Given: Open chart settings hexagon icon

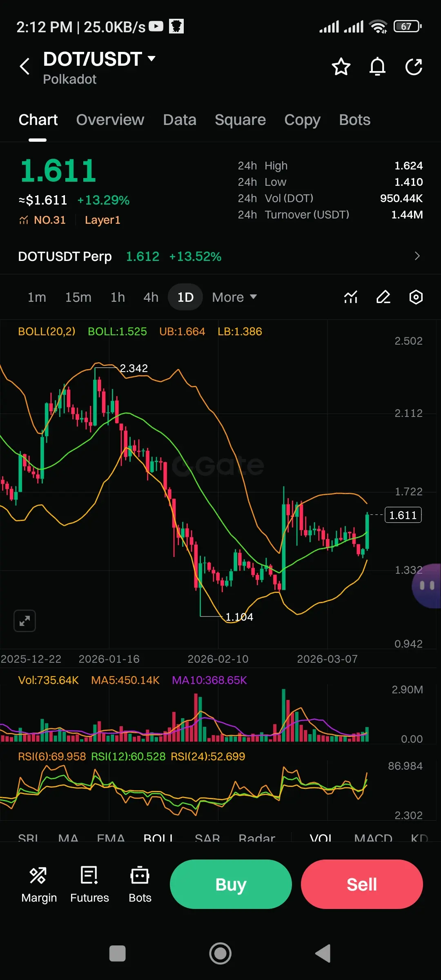Looking at the screenshot, I should pos(416,297).
